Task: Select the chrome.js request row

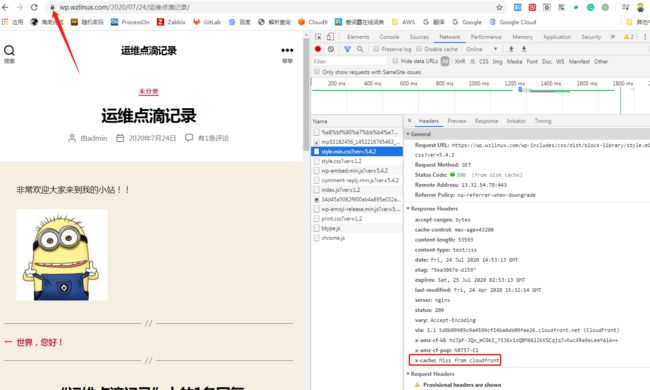Action: (357, 238)
